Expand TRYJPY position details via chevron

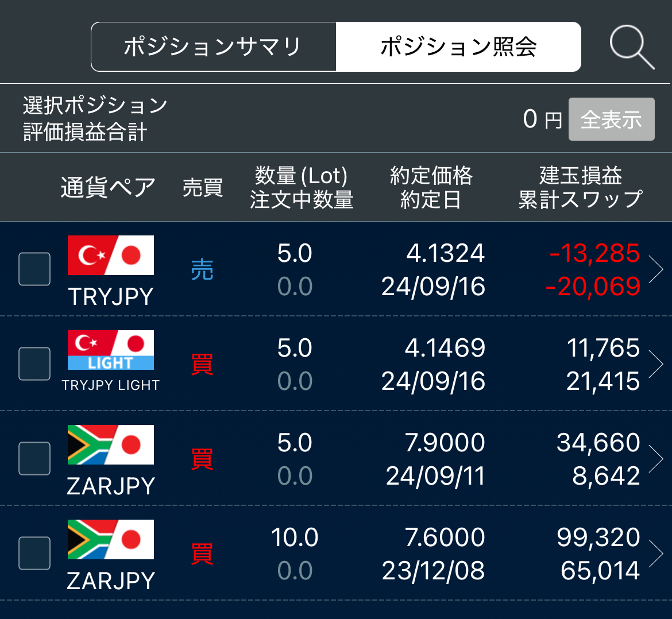coord(656,269)
